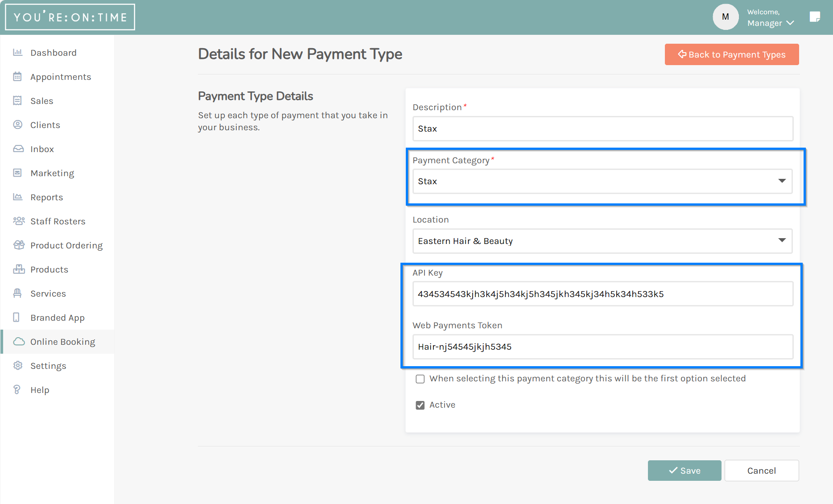Click inside the API Key input field
The height and width of the screenshot is (504, 833).
coord(602,293)
